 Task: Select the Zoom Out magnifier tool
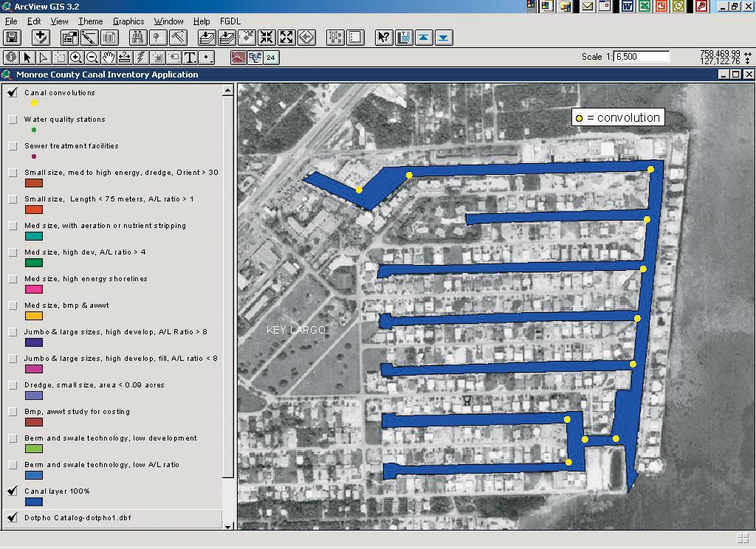tap(92, 58)
